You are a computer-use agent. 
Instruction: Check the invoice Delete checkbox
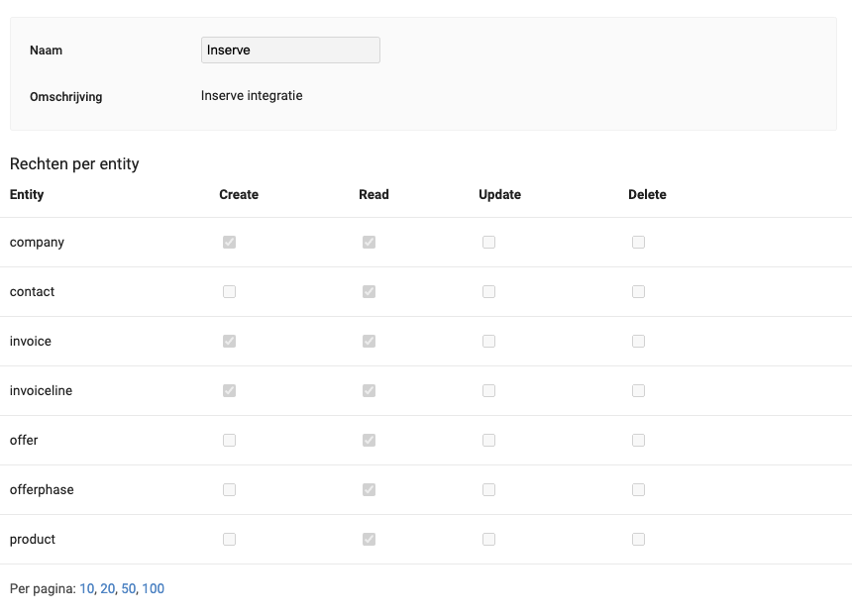point(639,341)
